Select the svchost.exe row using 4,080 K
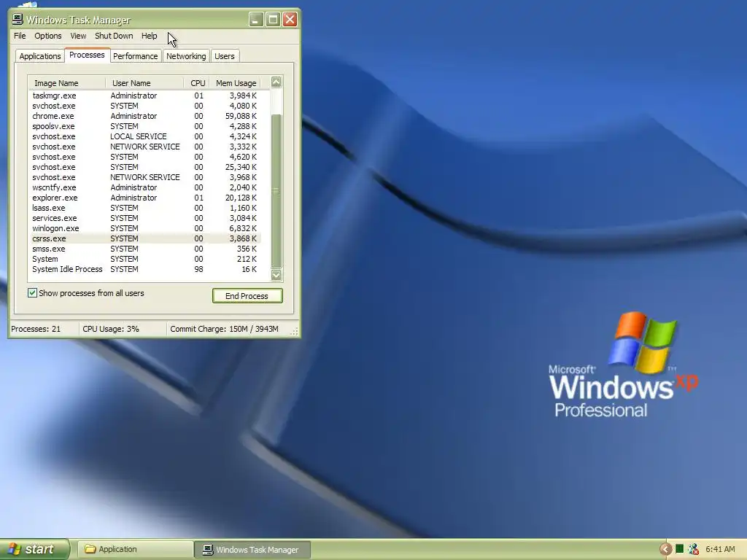Image resolution: width=747 pixels, height=560 pixels. (x=145, y=106)
